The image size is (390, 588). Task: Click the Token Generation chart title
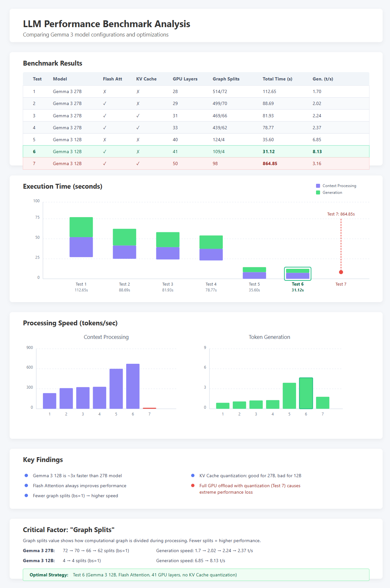click(x=270, y=337)
